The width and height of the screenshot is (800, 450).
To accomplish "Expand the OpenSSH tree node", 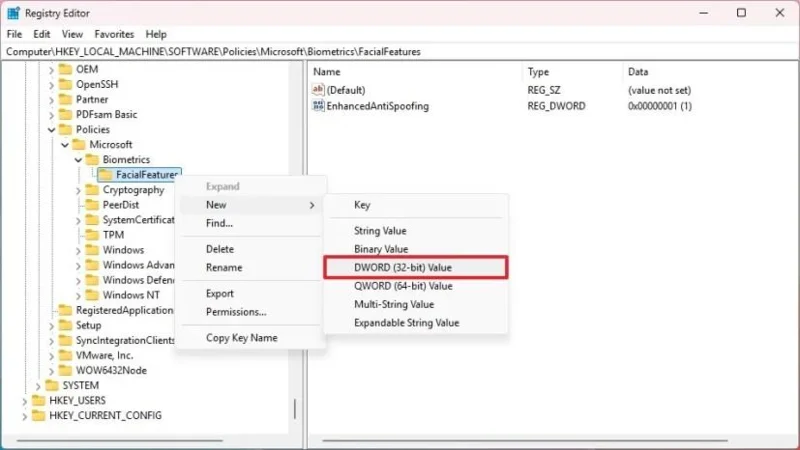I will point(51,85).
